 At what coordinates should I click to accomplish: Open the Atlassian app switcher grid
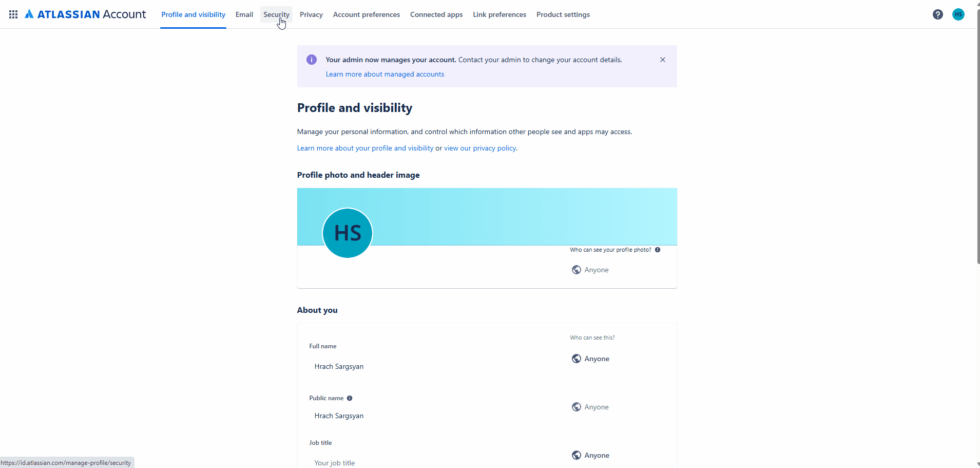click(x=13, y=14)
